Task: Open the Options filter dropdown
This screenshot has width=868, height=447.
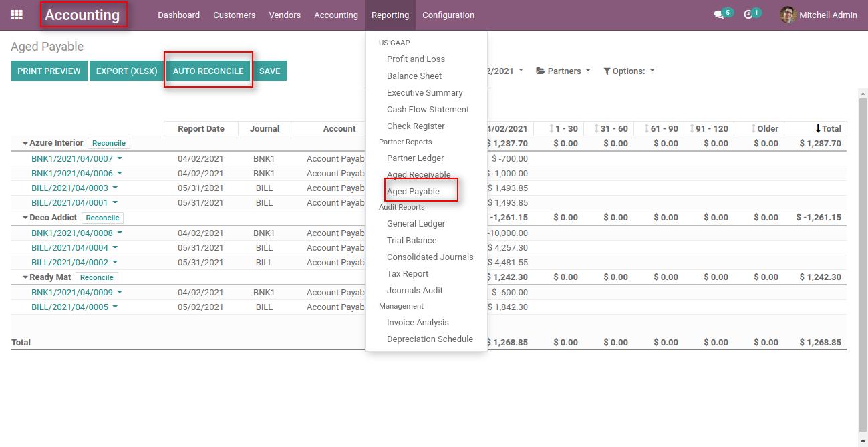Action: click(629, 71)
